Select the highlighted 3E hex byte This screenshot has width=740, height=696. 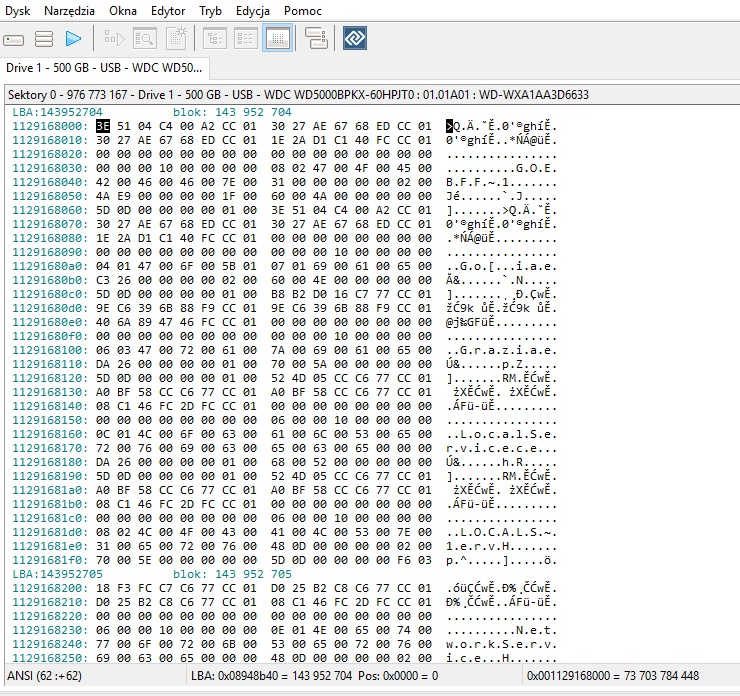[103, 126]
